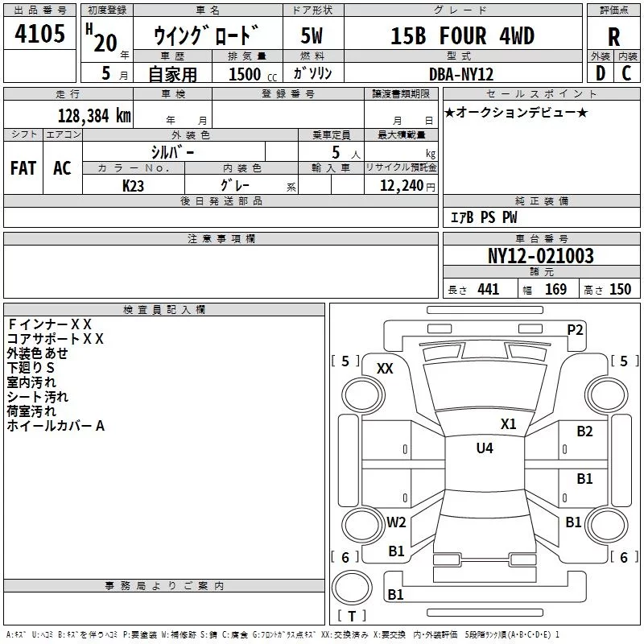Viewport: 644px width, 644px height.
Task: Select the lot number 4105 field
Action: (x=39, y=34)
